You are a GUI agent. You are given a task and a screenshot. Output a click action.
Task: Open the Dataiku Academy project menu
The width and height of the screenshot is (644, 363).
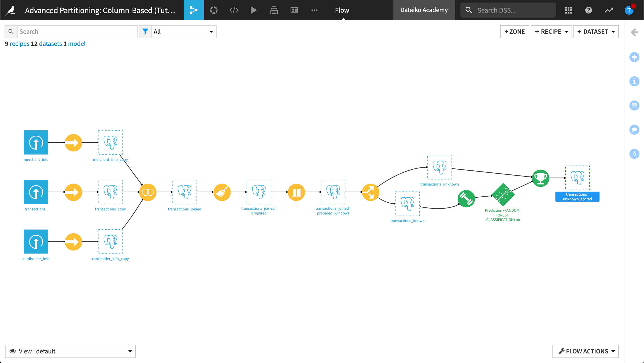[x=424, y=10]
